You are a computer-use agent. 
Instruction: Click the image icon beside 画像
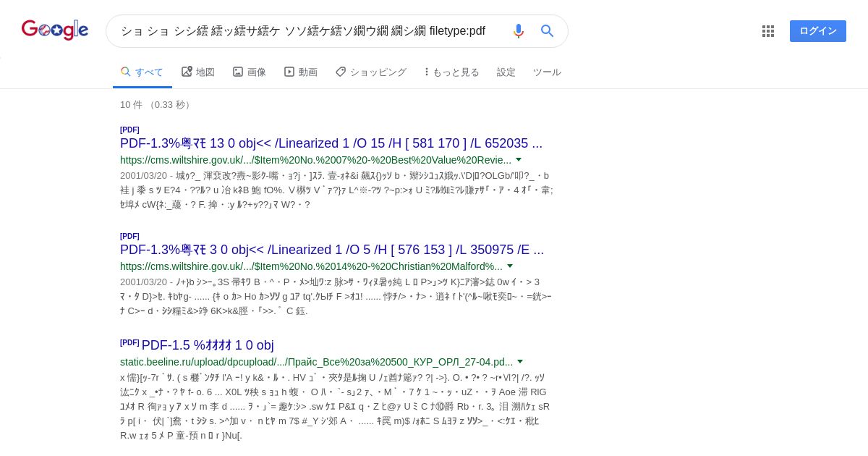coord(238,72)
